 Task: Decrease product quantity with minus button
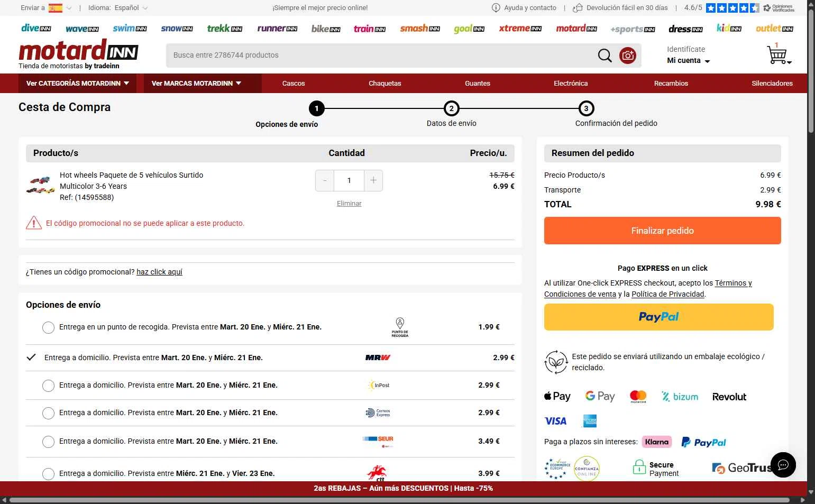pos(325,181)
